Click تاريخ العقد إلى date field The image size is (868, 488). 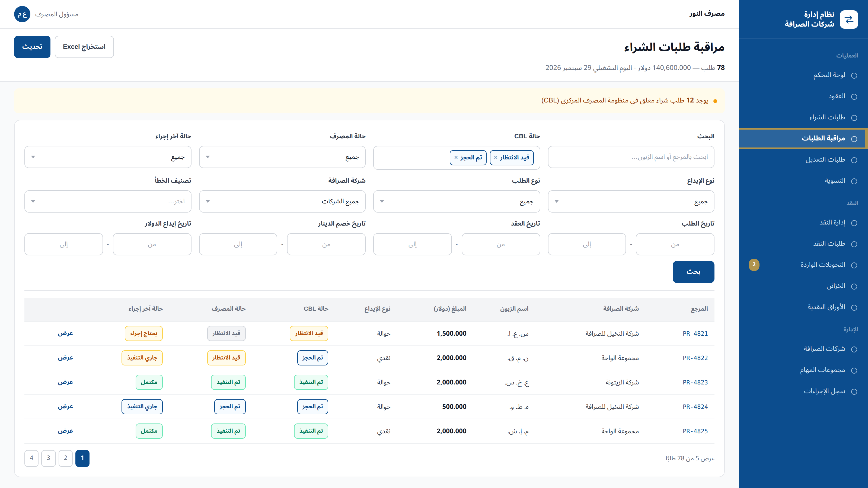pos(412,244)
